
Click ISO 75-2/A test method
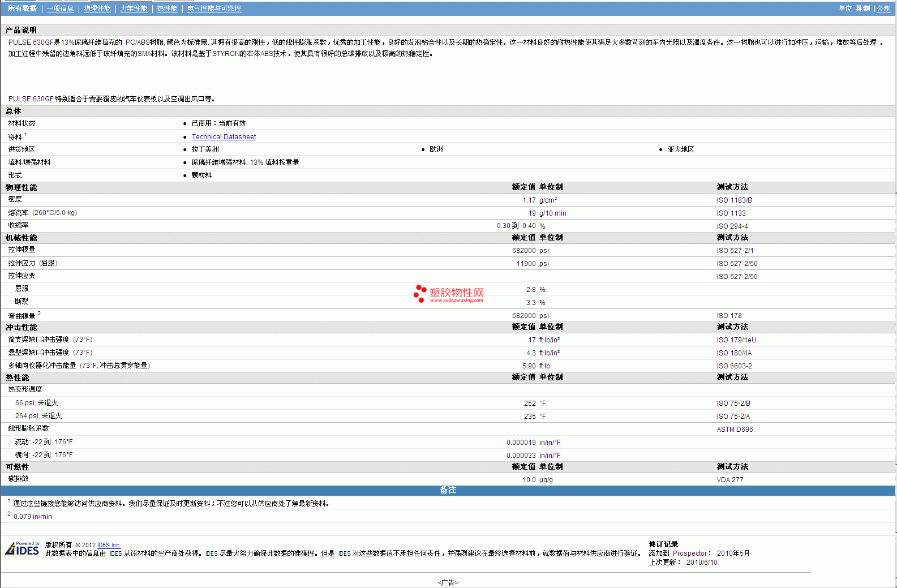[733, 417]
